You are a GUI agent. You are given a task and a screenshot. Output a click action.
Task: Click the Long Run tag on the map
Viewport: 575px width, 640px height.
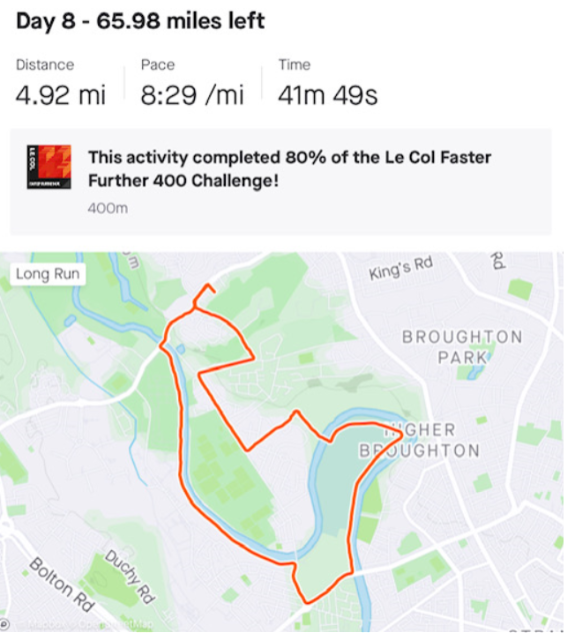pos(48,274)
